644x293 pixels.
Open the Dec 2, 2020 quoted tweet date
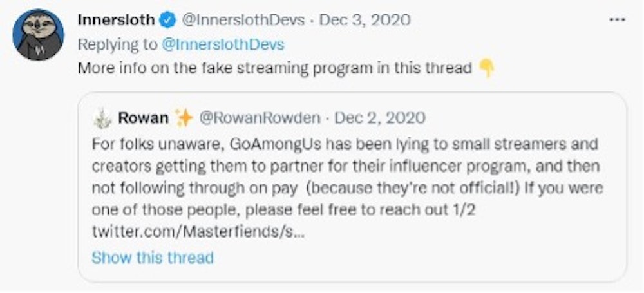[x=380, y=118]
